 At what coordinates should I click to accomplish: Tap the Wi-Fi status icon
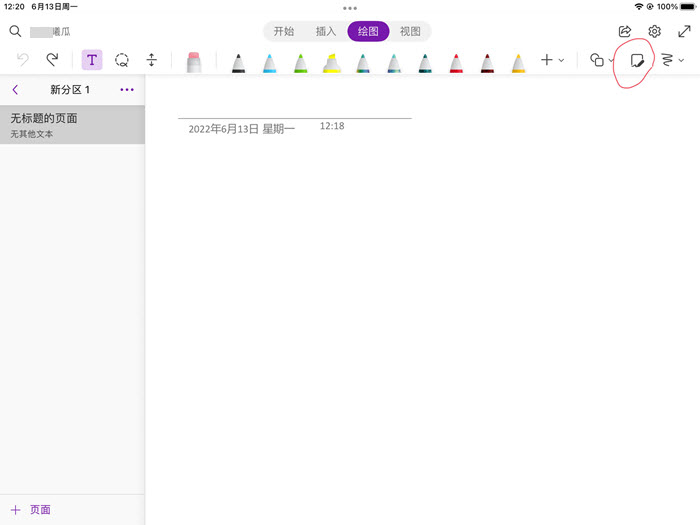point(639,7)
